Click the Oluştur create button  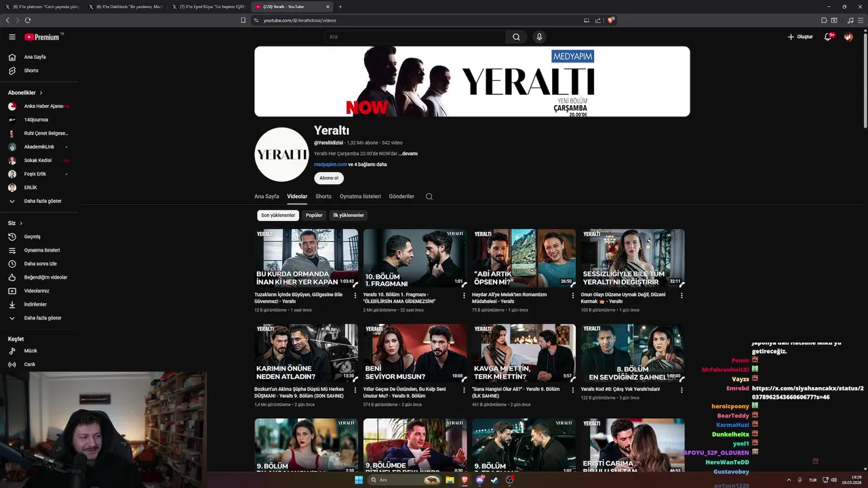(x=800, y=37)
